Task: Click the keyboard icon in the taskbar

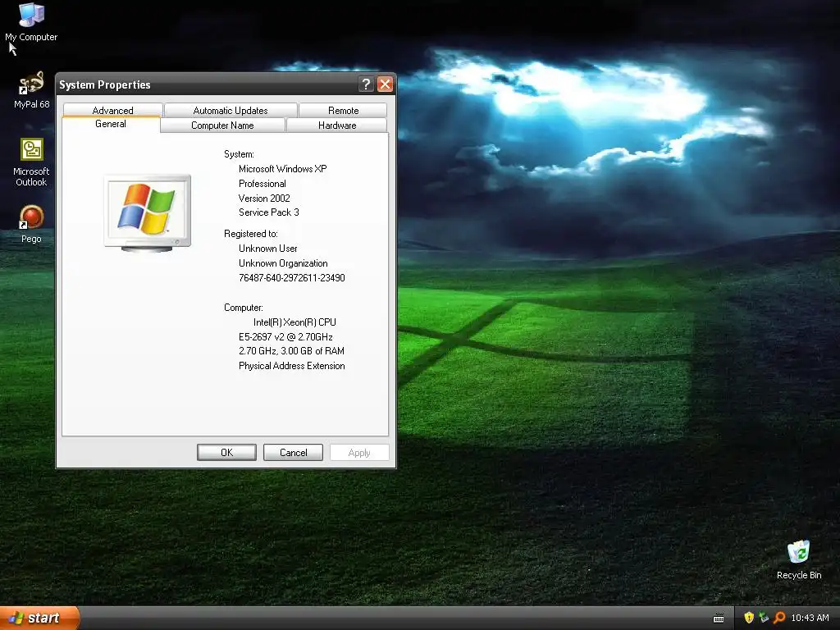Action: (719, 619)
